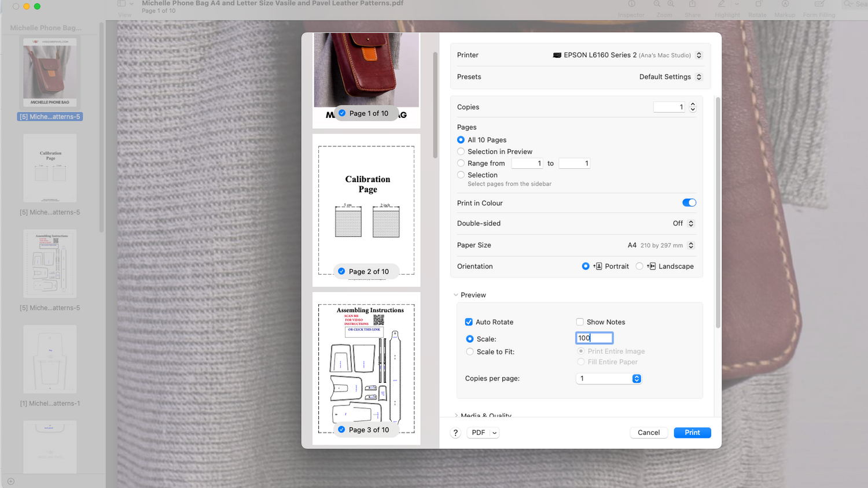Open the Printer selection dropdown
This screenshot has height=488, width=868.
tap(627, 55)
